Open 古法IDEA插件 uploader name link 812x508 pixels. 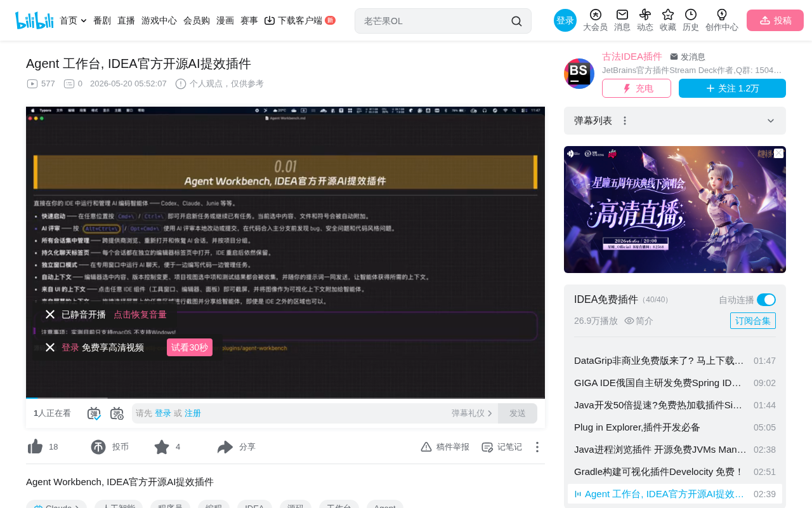pos(632,57)
